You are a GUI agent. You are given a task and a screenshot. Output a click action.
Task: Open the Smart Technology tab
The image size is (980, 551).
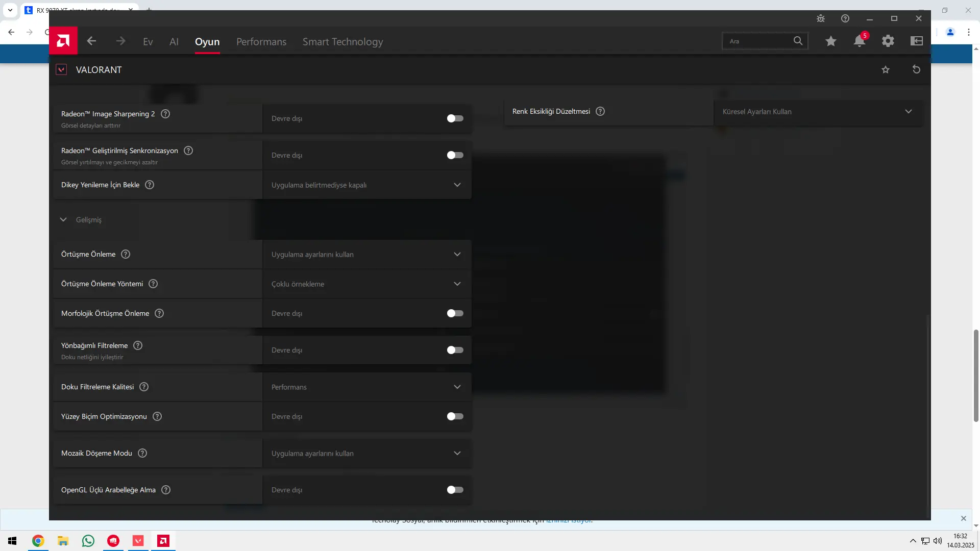342,42
